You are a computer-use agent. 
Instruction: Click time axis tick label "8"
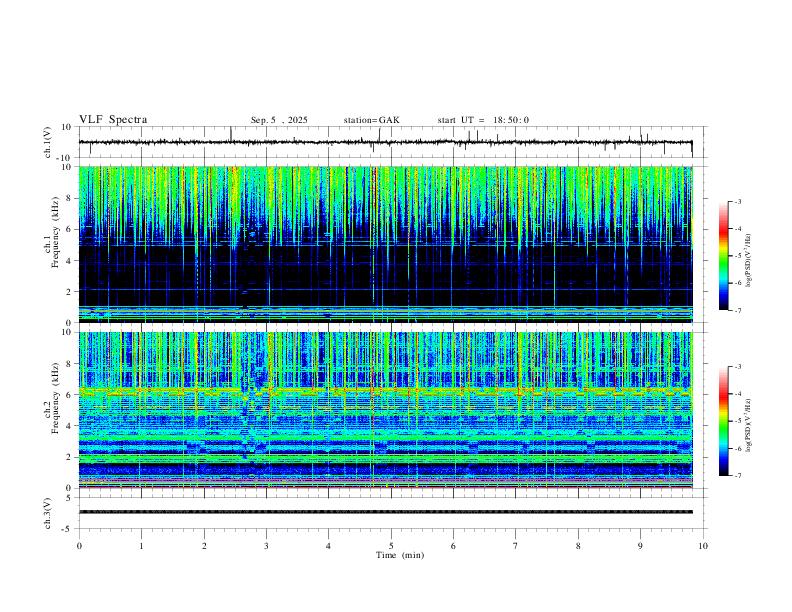coord(578,546)
